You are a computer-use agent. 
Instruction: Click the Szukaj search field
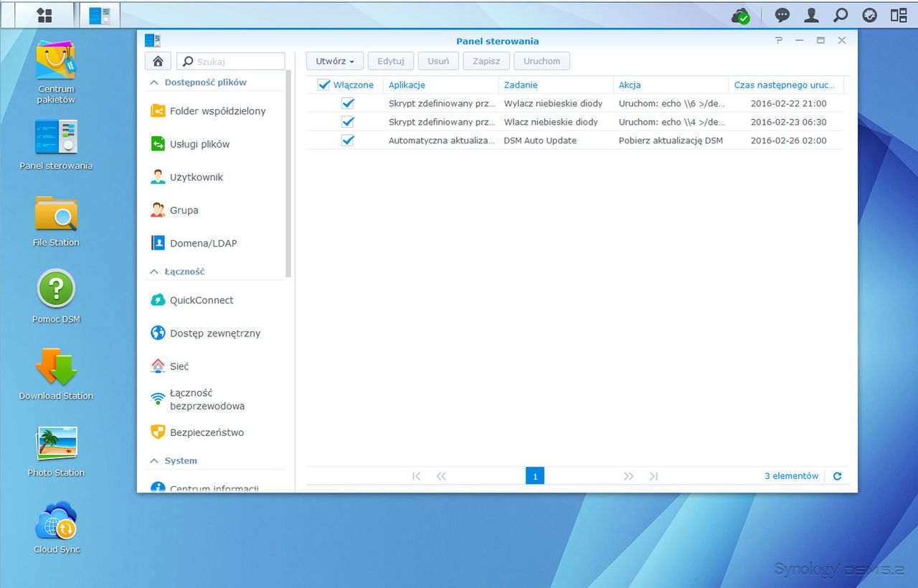point(231,61)
